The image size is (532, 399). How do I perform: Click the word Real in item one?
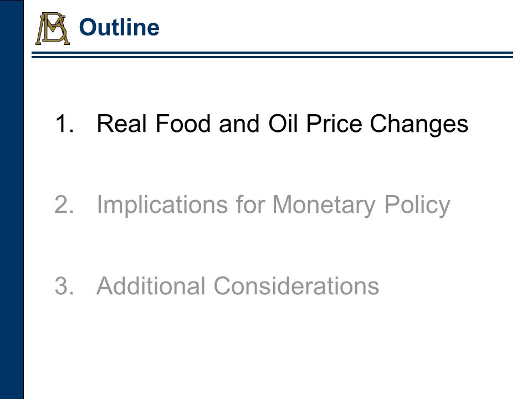pyautogui.click(x=122, y=123)
